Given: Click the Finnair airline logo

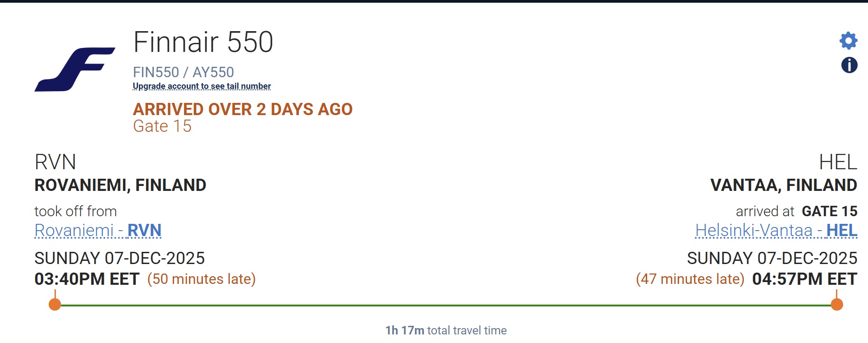Looking at the screenshot, I should 75,70.
